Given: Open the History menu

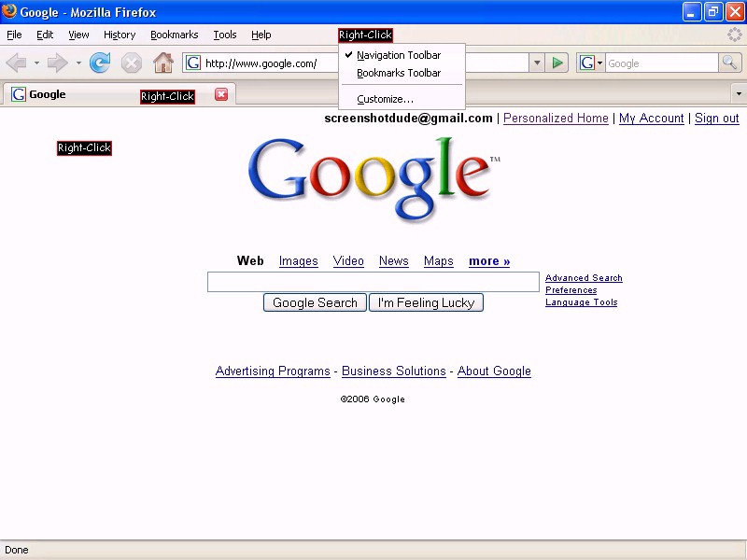Looking at the screenshot, I should tap(120, 35).
